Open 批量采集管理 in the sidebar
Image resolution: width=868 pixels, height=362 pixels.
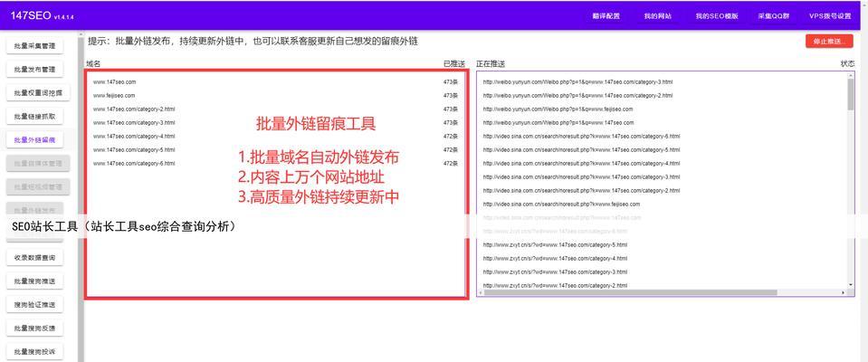coord(35,46)
